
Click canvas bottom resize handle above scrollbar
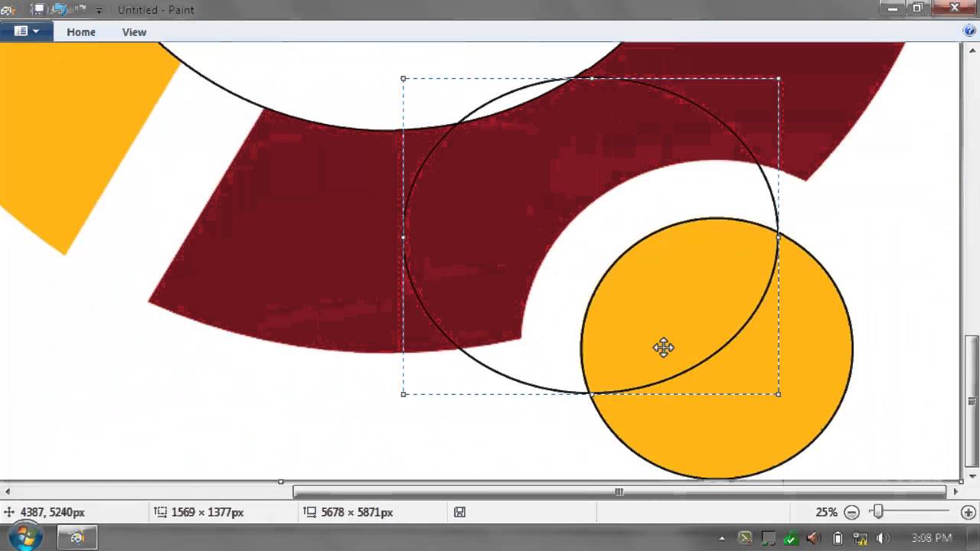[x=281, y=481]
